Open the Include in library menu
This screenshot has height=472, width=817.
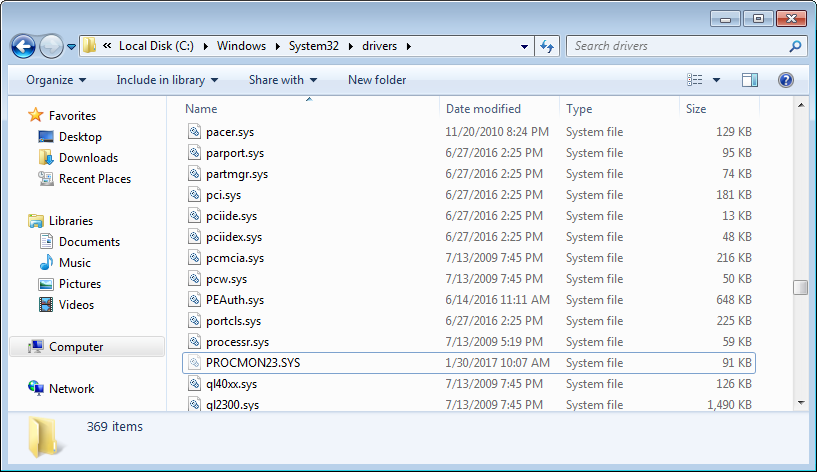click(167, 80)
